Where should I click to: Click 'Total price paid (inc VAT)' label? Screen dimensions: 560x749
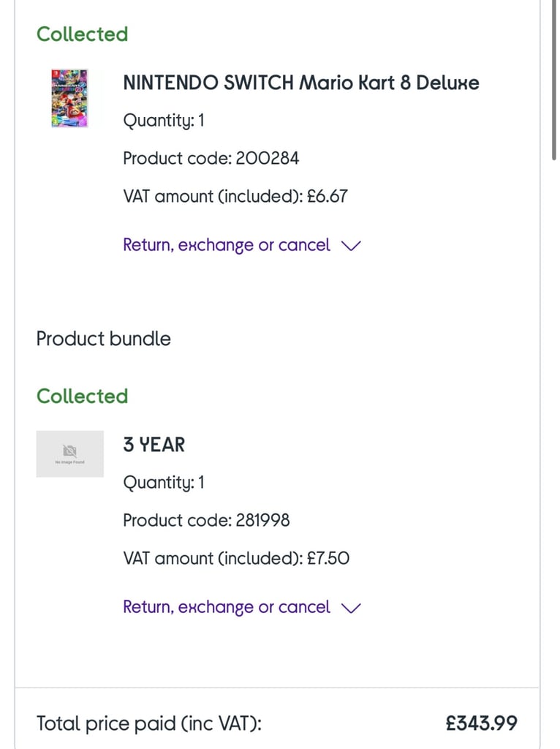click(x=149, y=723)
